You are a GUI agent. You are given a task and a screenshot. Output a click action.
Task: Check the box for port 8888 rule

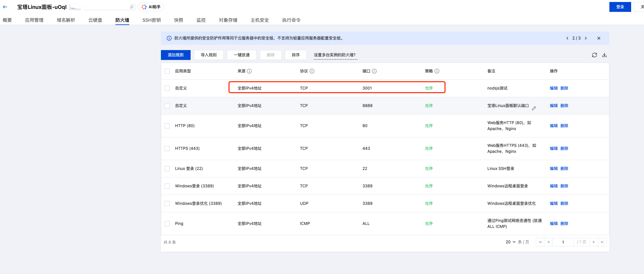(x=167, y=106)
